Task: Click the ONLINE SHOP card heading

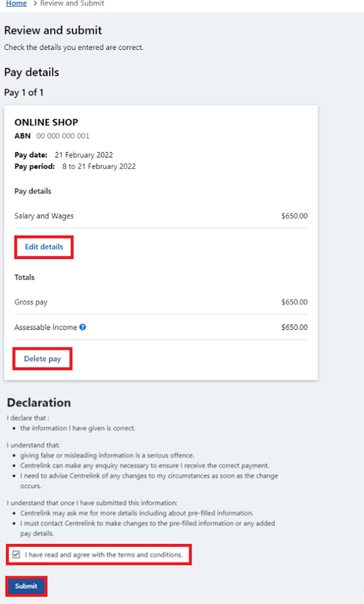Action: pyautogui.click(x=46, y=122)
